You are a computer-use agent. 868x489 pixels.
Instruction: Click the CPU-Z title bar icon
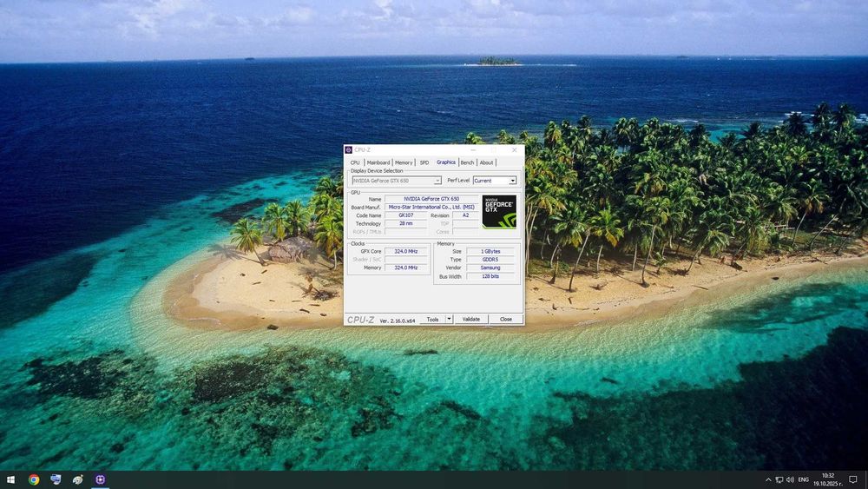pos(348,149)
